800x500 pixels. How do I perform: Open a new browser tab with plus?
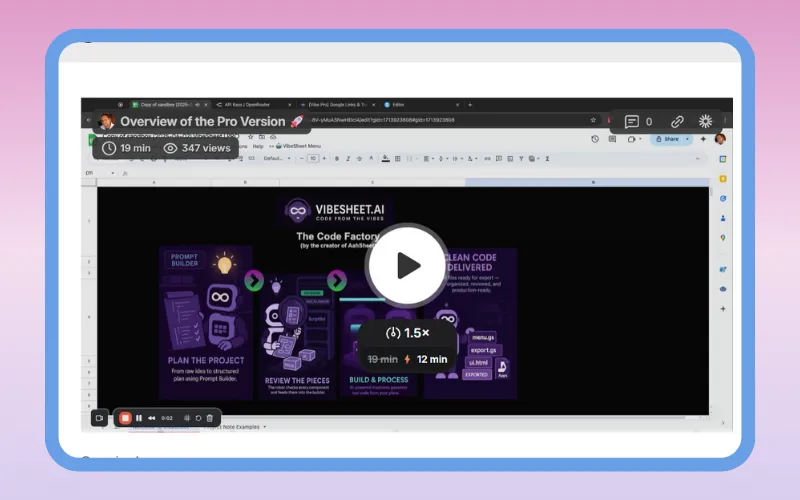(x=470, y=105)
